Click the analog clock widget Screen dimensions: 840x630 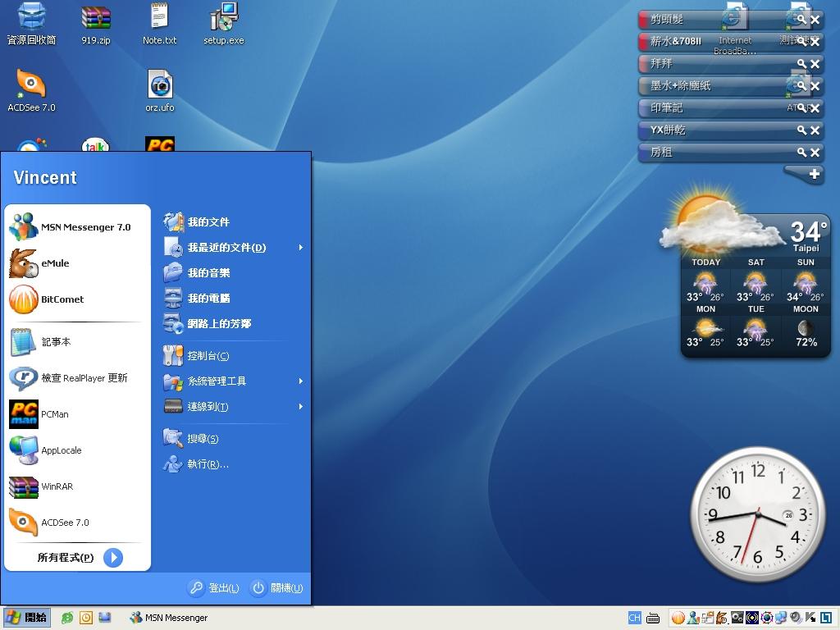coord(757,514)
